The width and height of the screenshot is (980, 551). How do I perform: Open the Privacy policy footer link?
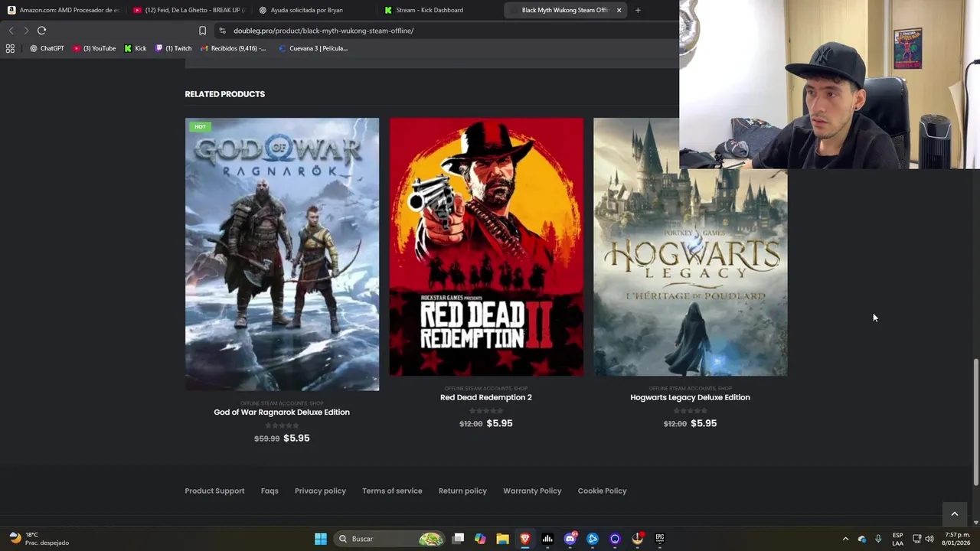(x=320, y=491)
